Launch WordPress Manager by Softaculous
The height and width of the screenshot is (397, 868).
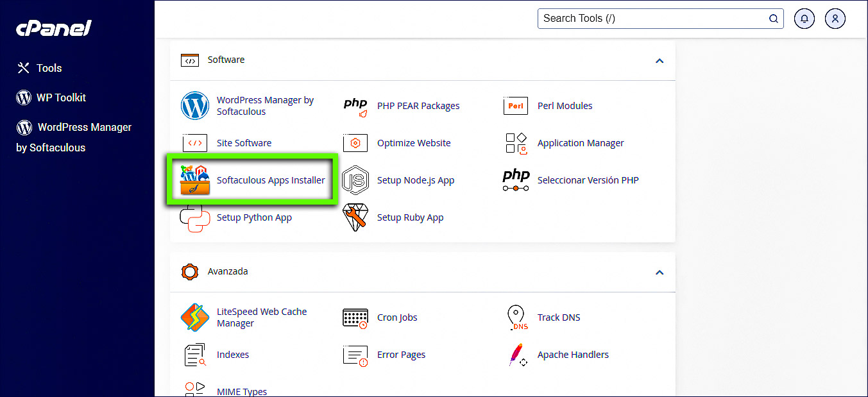(x=265, y=105)
